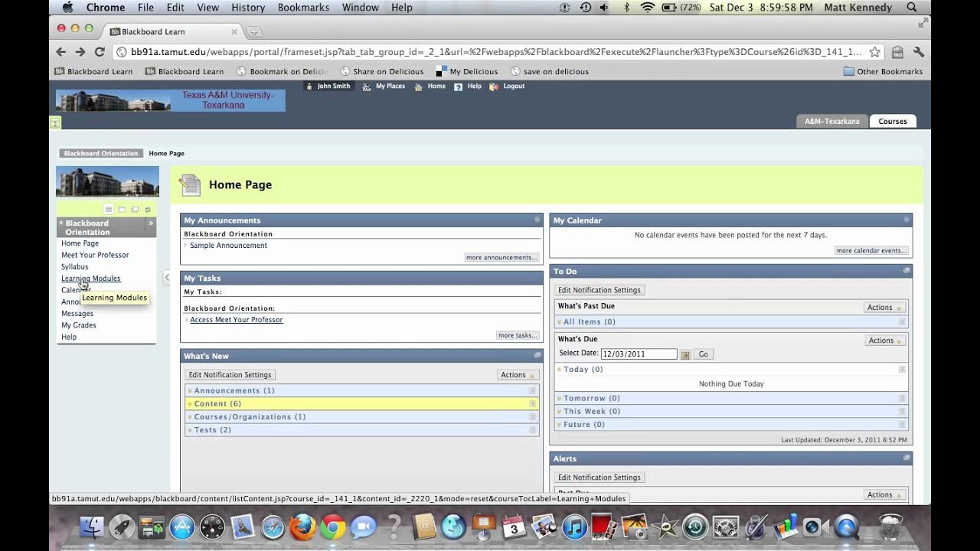Click the My Announcements module settings icon
Viewport: 980px width, 551px height.
point(537,220)
